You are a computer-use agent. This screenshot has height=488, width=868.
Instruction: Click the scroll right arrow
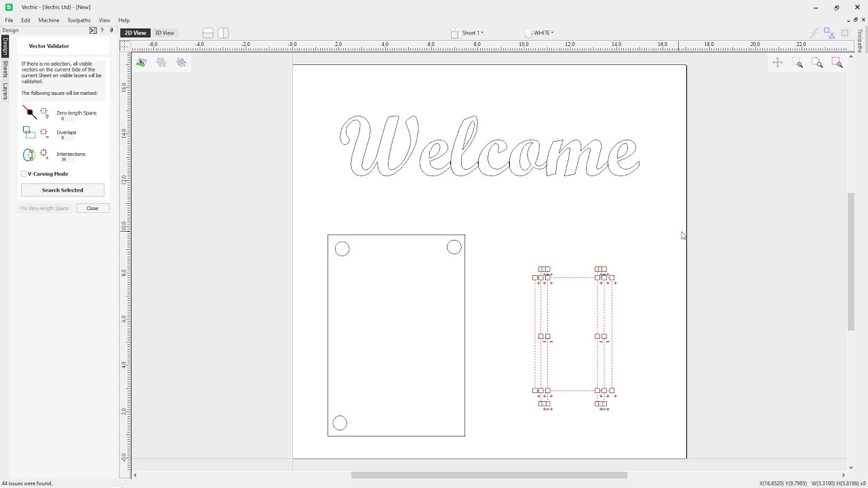(844, 475)
